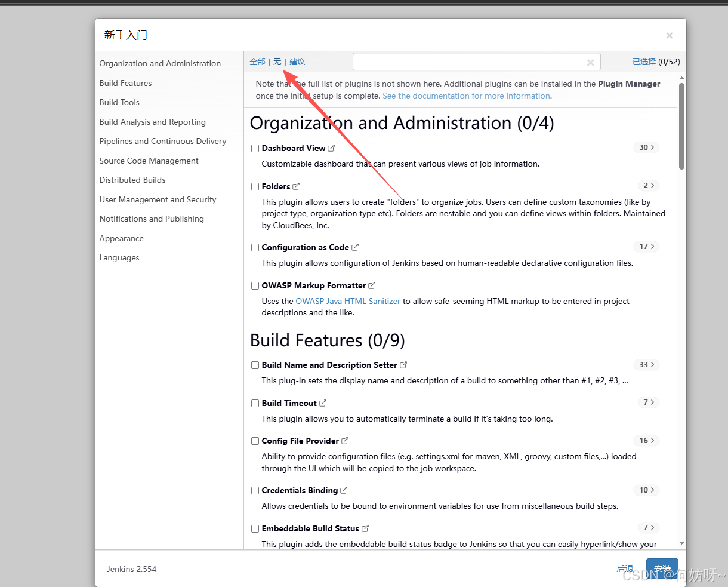Clear the plugin search field with X

click(x=590, y=62)
